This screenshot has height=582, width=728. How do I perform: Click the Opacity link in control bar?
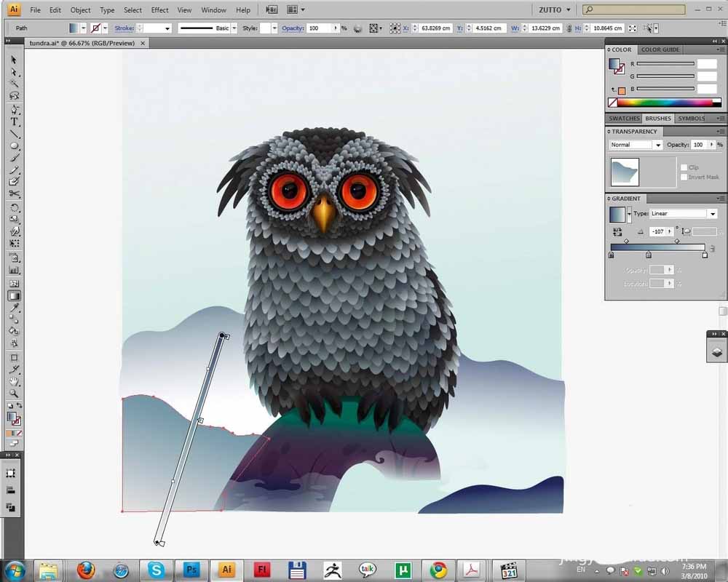(x=293, y=28)
